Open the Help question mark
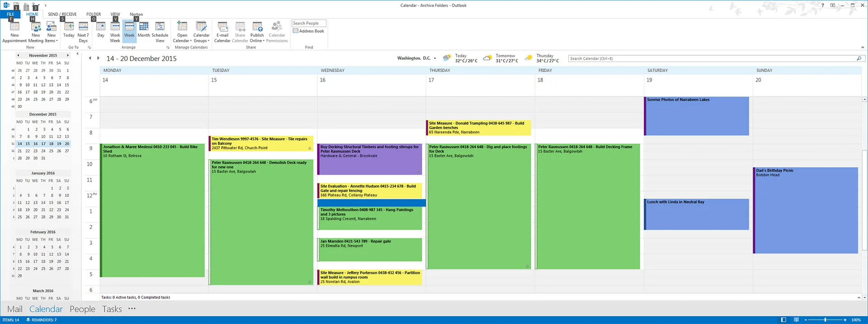Image resolution: width=868 pixels, height=324 pixels. [x=822, y=5]
